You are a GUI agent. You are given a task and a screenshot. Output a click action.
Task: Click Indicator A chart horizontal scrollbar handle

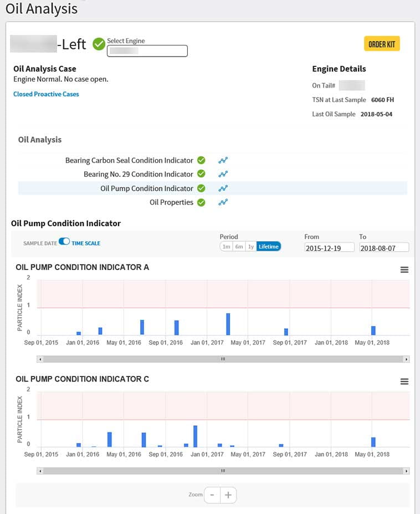tap(223, 359)
